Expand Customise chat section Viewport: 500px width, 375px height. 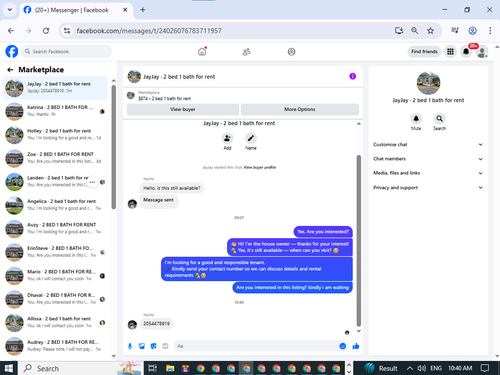[428, 145]
